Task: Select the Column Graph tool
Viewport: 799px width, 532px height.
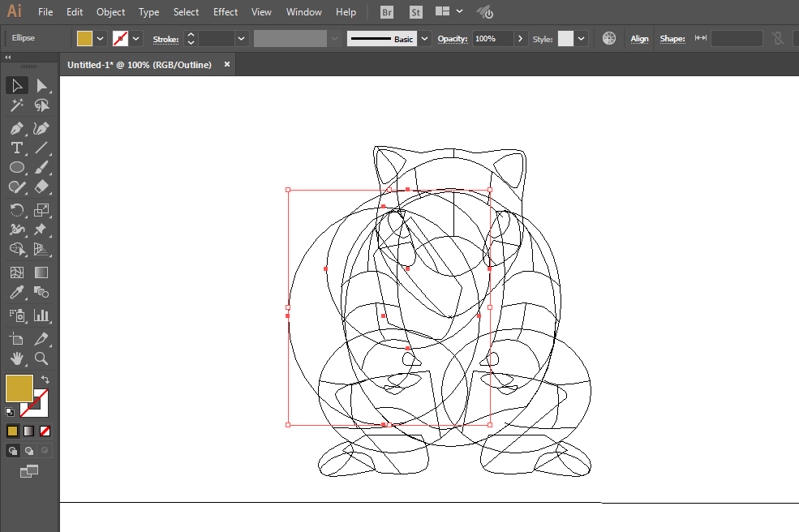Action: (41, 315)
